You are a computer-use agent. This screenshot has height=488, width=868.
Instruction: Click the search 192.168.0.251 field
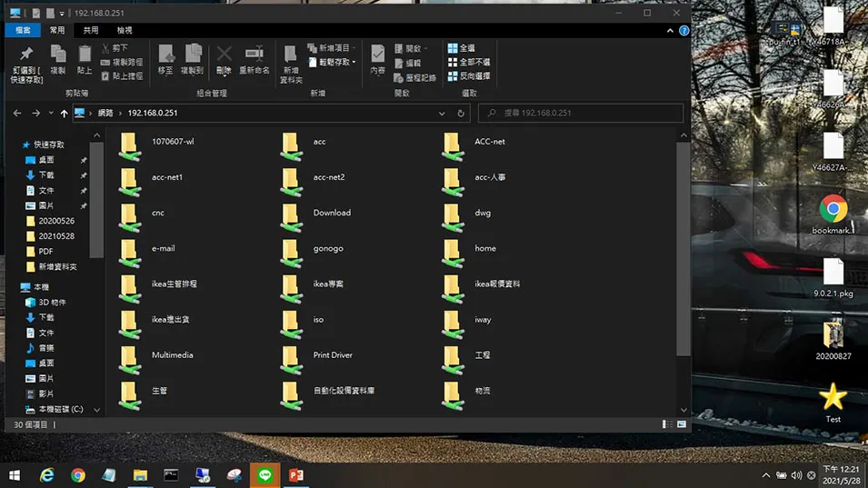(x=581, y=113)
